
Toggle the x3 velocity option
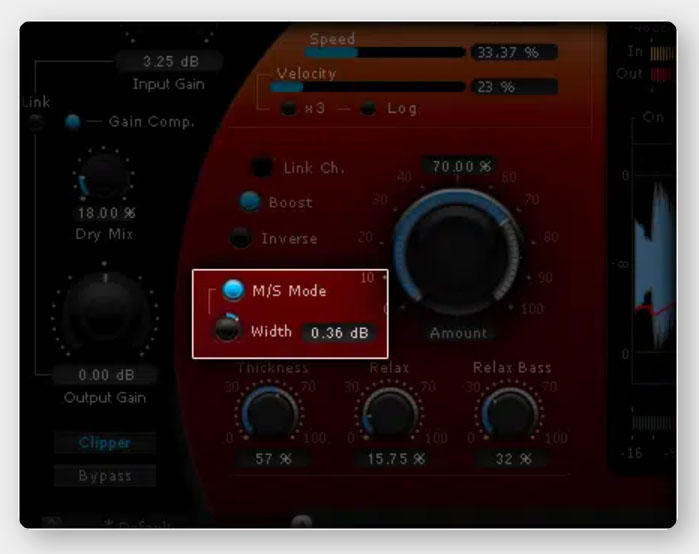(x=288, y=108)
